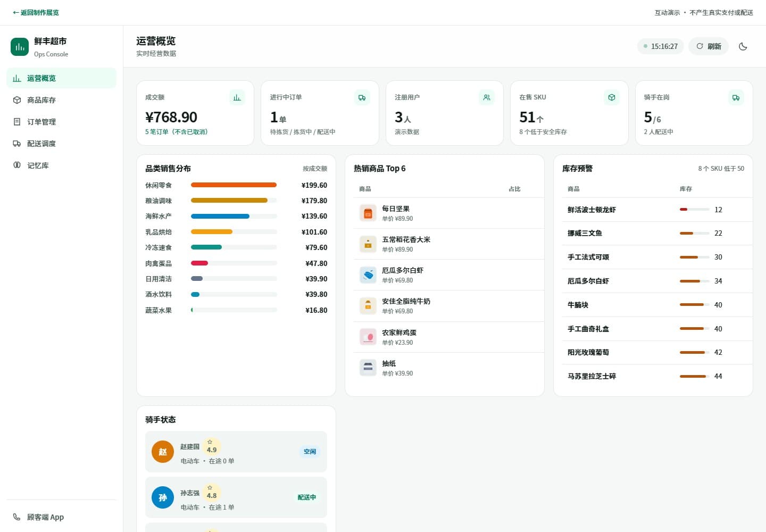Click the 4.9 rating badge of 赵建国

[212, 447]
